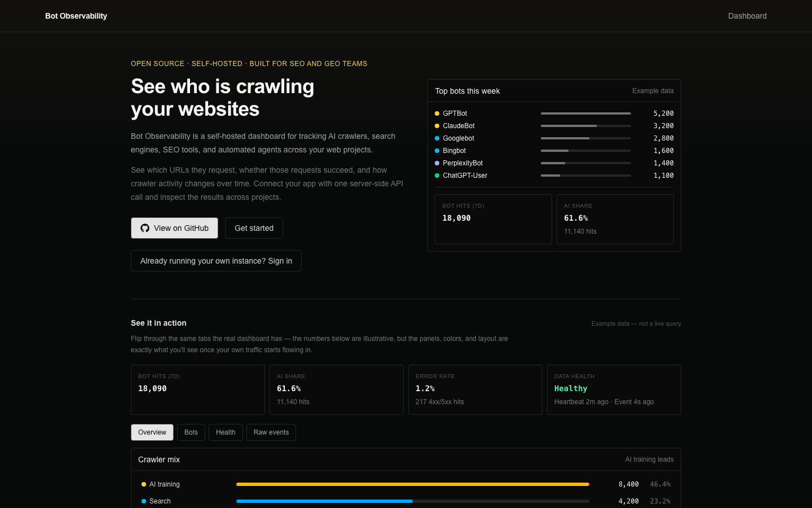Click the ChatGPT-User progress bar
Screen dimensions: 812x508
point(586,176)
